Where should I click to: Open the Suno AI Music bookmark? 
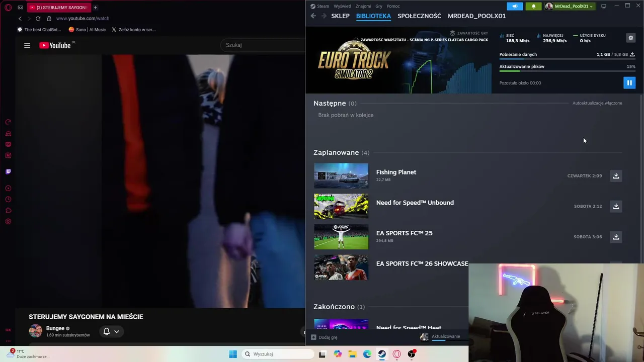[87, 30]
